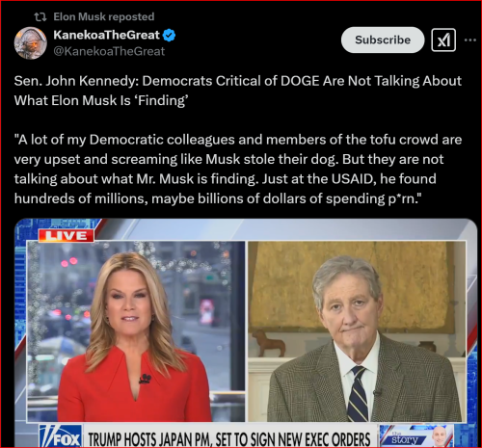Click the blue verified checkmark badge
482x448 pixels.
point(169,35)
